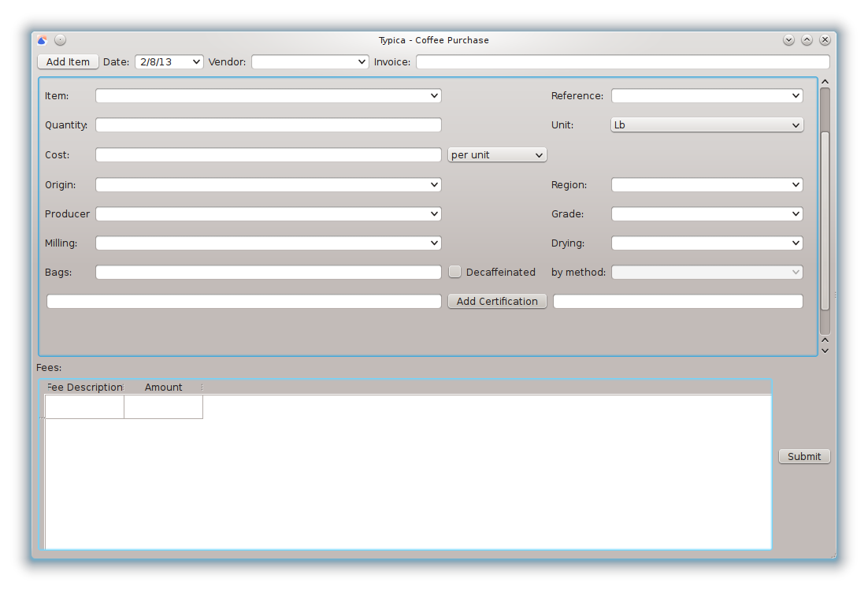Open the Drying dropdown

pos(707,243)
